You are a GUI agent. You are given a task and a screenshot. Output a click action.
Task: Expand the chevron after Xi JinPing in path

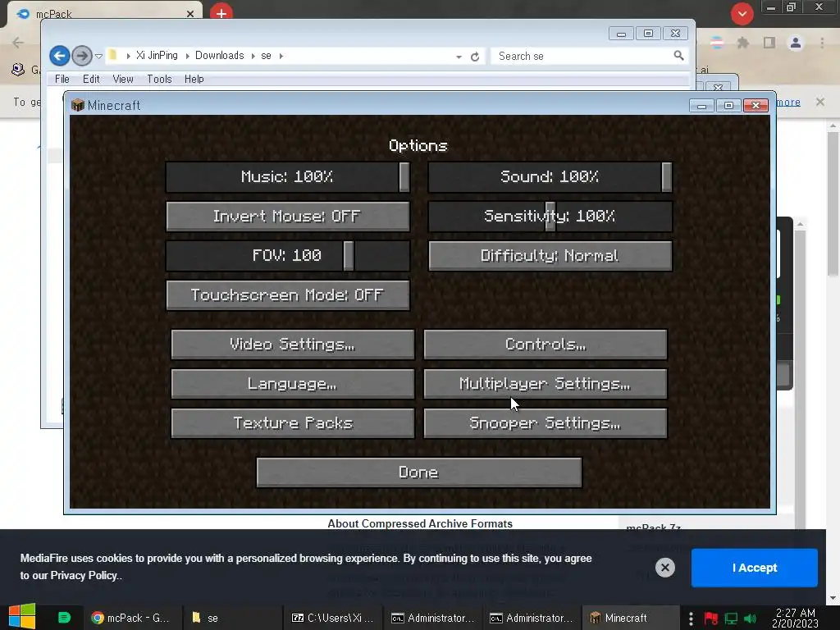coord(188,56)
